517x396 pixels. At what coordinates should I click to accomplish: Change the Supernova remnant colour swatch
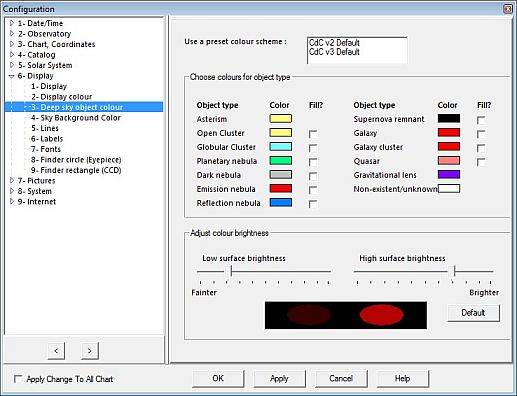click(x=449, y=119)
